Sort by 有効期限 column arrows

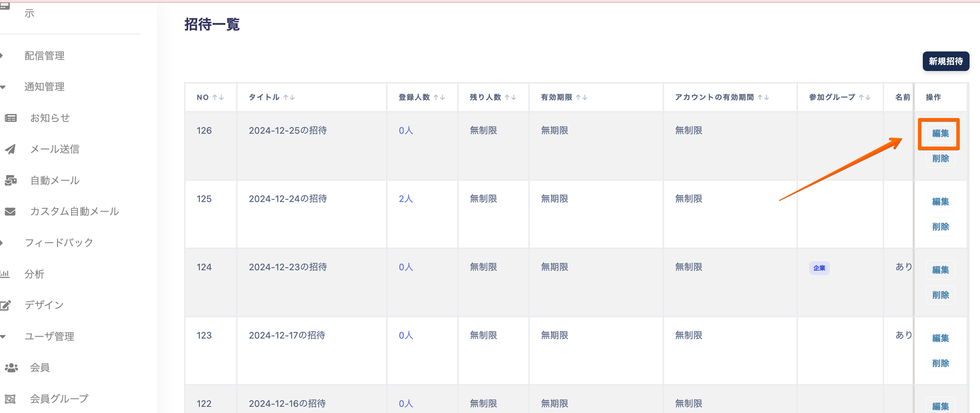click(581, 98)
